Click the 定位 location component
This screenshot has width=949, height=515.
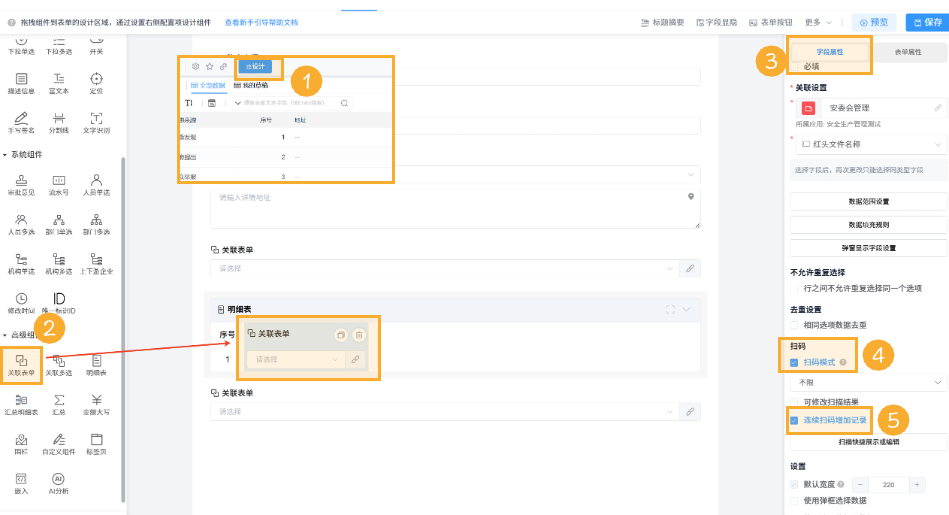coord(96,84)
